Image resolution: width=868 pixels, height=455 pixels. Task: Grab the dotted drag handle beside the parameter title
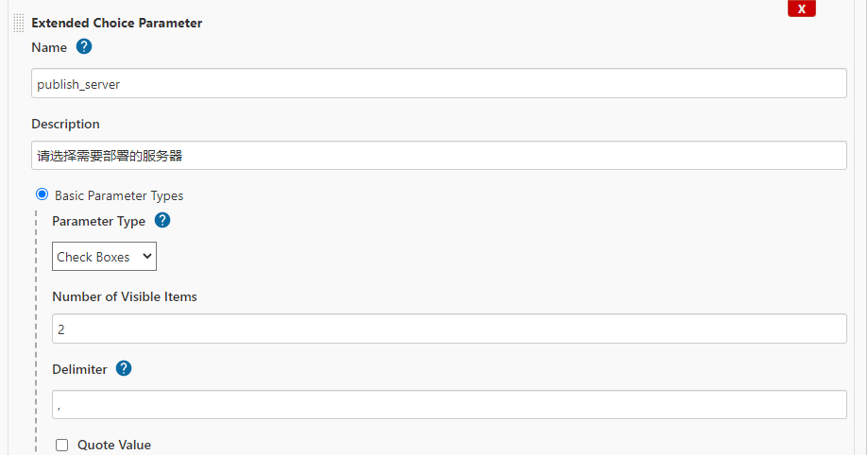(18, 24)
